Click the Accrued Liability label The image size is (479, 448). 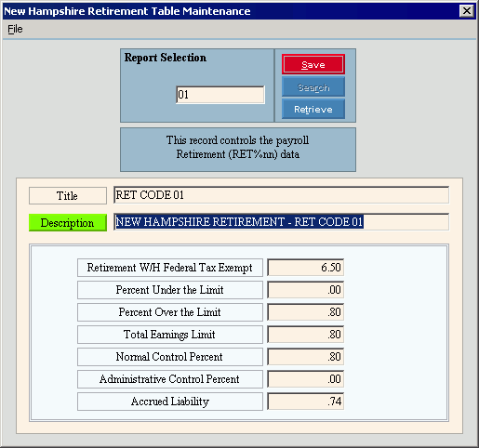[x=170, y=402]
